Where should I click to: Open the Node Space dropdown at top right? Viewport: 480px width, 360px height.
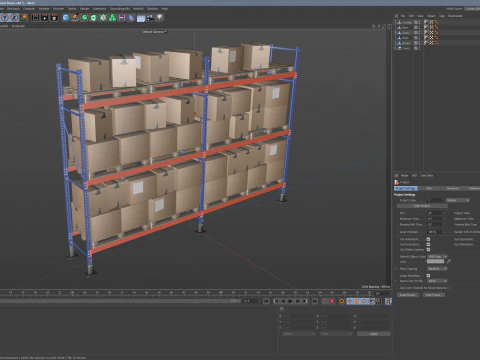click(x=472, y=9)
